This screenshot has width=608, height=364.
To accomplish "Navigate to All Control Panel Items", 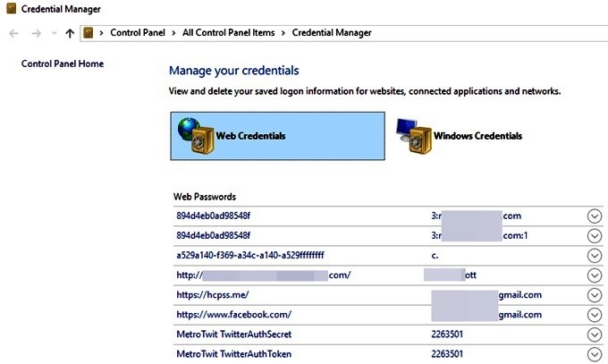I will [228, 32].
